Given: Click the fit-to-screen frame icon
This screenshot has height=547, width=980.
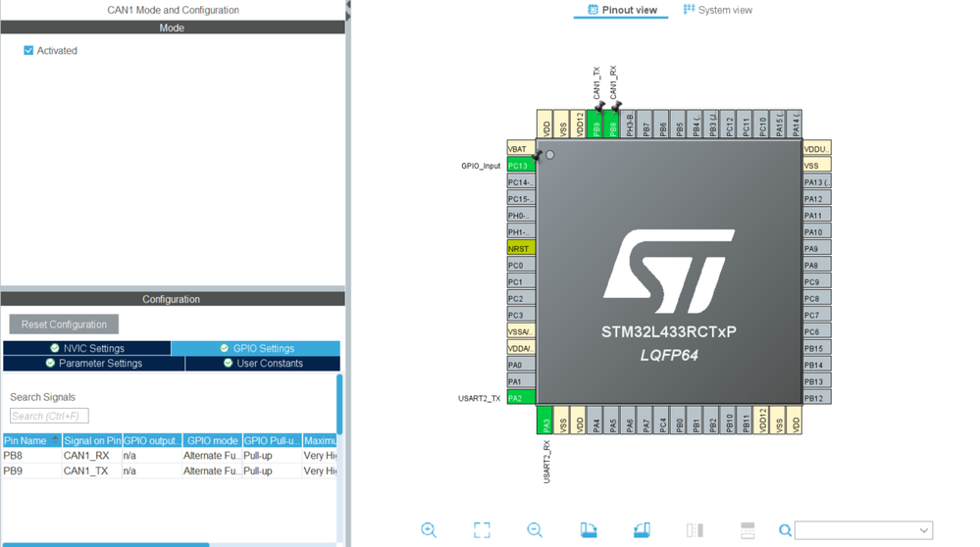Looking at the screenshot, I should tap(482, 530).
